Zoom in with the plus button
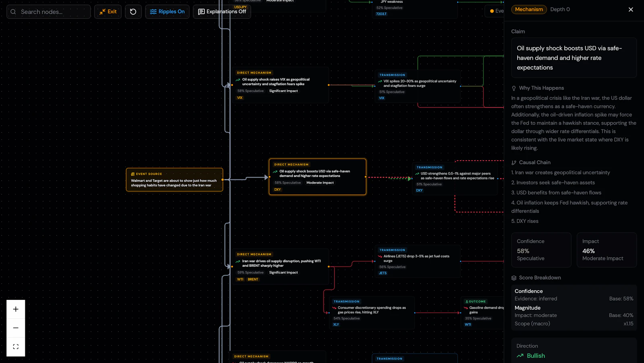The width and height of the screenshot is (644, 363). click(16, 309)
